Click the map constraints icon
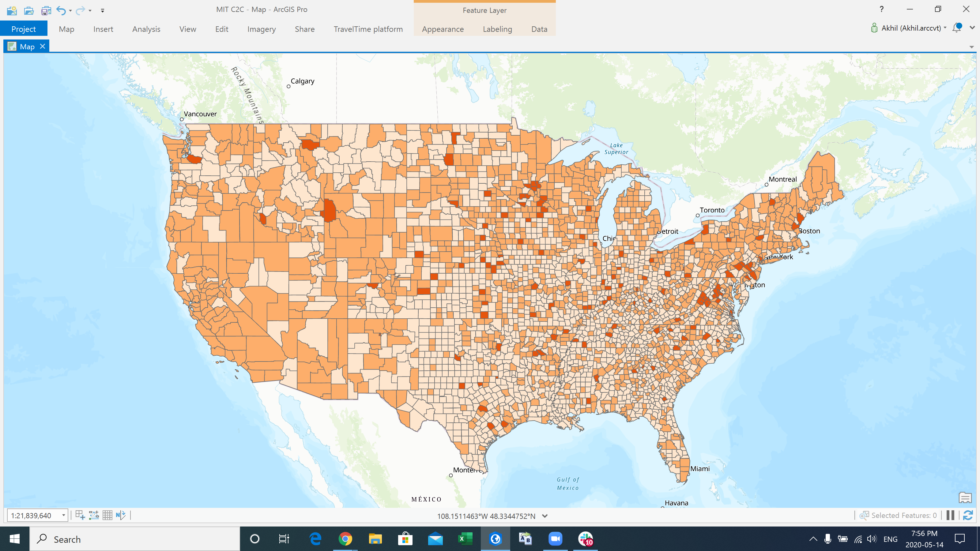Image resolution: width=980 pixels, height=551 pixels. (94, 515)
